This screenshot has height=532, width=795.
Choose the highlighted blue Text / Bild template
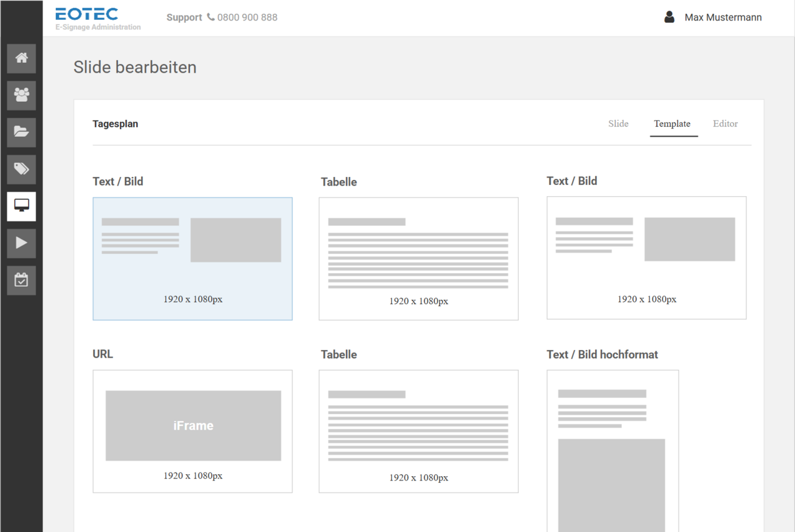click(x=193, y=259)
